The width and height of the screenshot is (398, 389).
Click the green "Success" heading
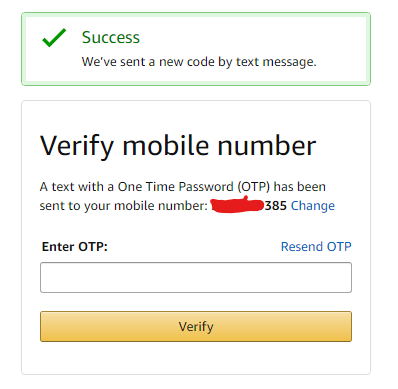(x=111, y=37)
